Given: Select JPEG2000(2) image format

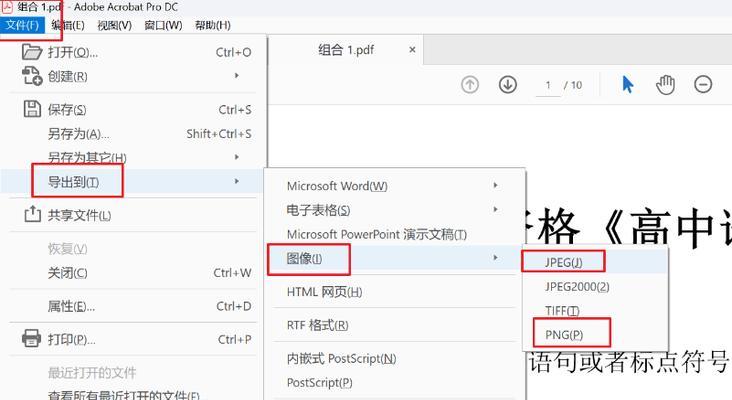Looking at the screenshot, I should pyautogui.click(x=577, y=286).
